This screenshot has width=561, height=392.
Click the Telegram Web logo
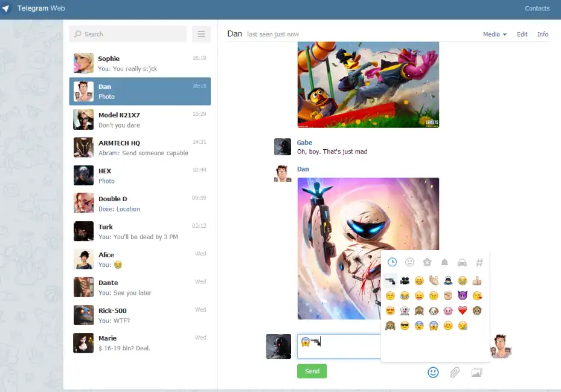(x=33, y=8)
